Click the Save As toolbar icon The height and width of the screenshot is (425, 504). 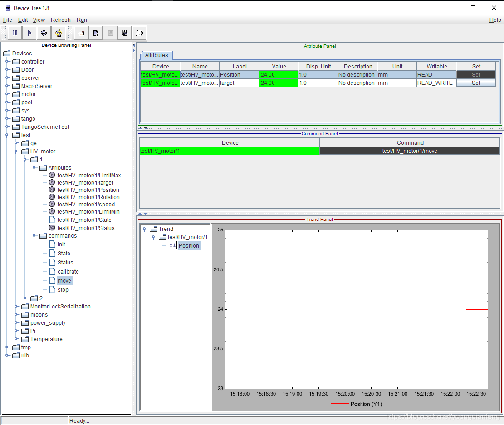[125, 33]
